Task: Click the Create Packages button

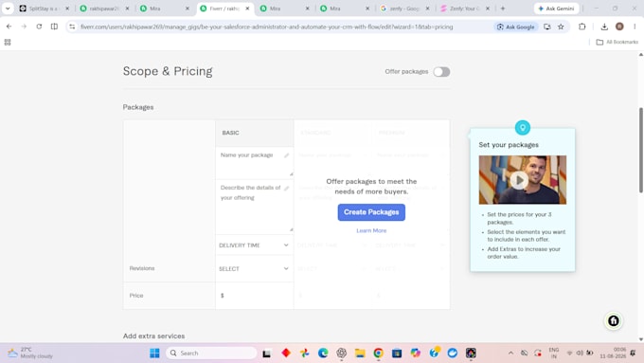Action: 371,212
